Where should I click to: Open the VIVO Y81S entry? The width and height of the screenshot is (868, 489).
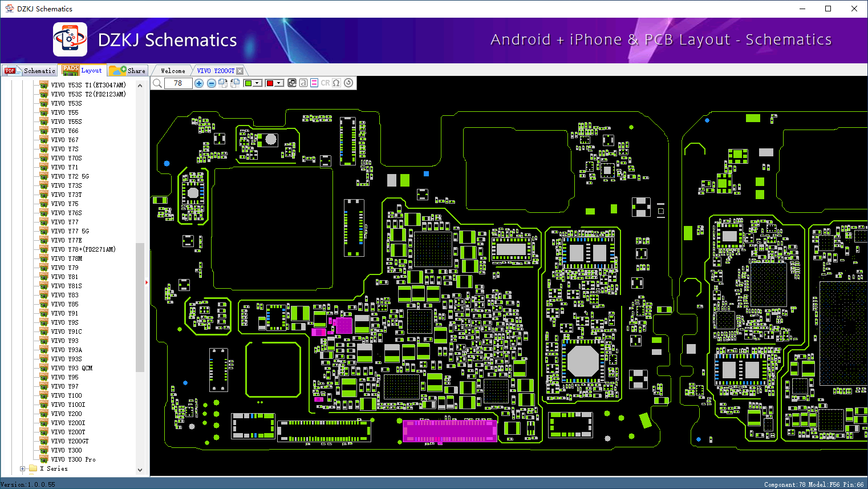[66, 286]
